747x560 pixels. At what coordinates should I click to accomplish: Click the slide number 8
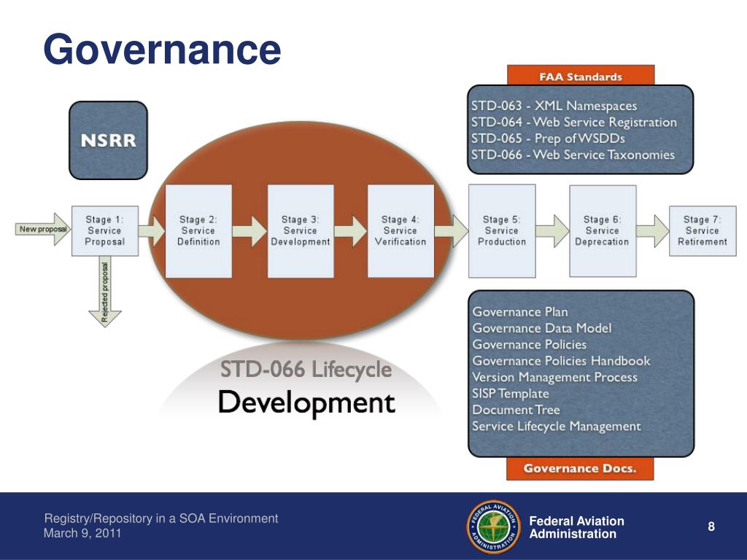point(711,526)
